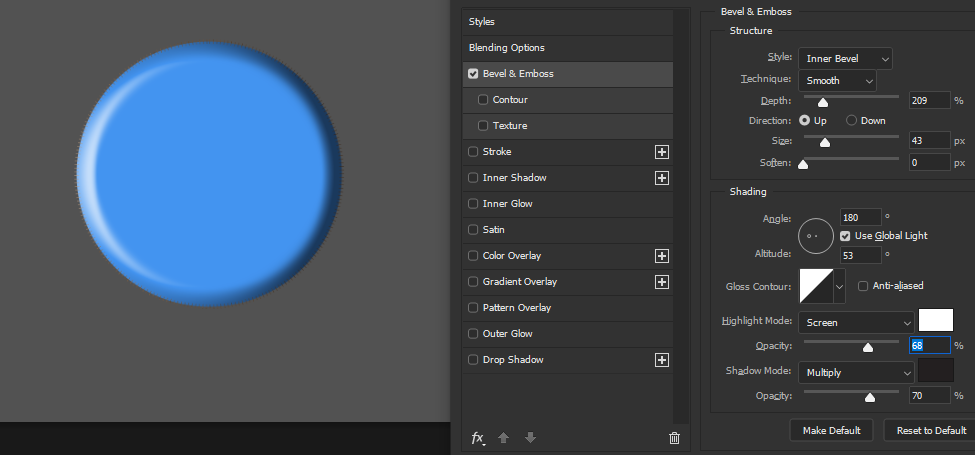Click the Highlight Opacity field 68
Viewport: 975px width, 455px height.
click(x=930, y=345)
